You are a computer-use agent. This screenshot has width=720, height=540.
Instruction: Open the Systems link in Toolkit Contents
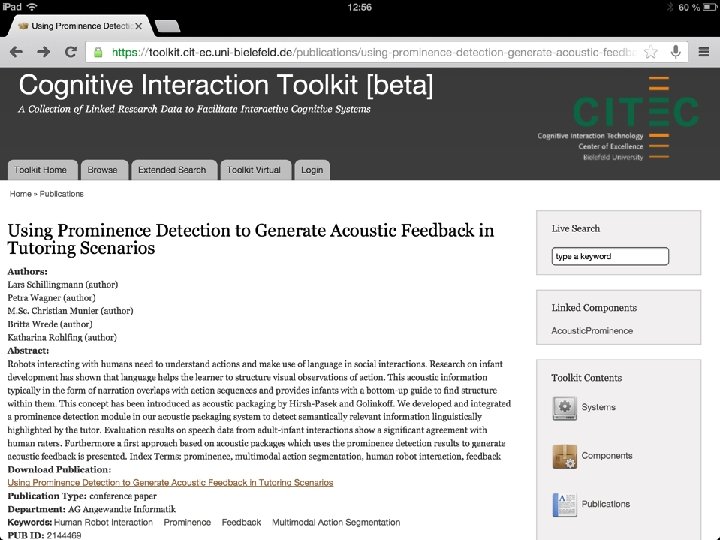(x=598, y=407)
